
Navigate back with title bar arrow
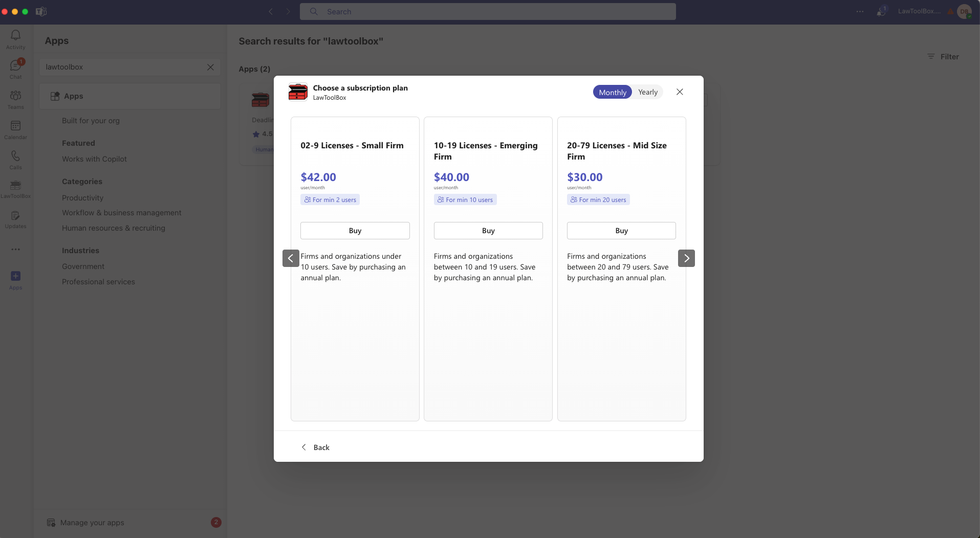(271, 11)
